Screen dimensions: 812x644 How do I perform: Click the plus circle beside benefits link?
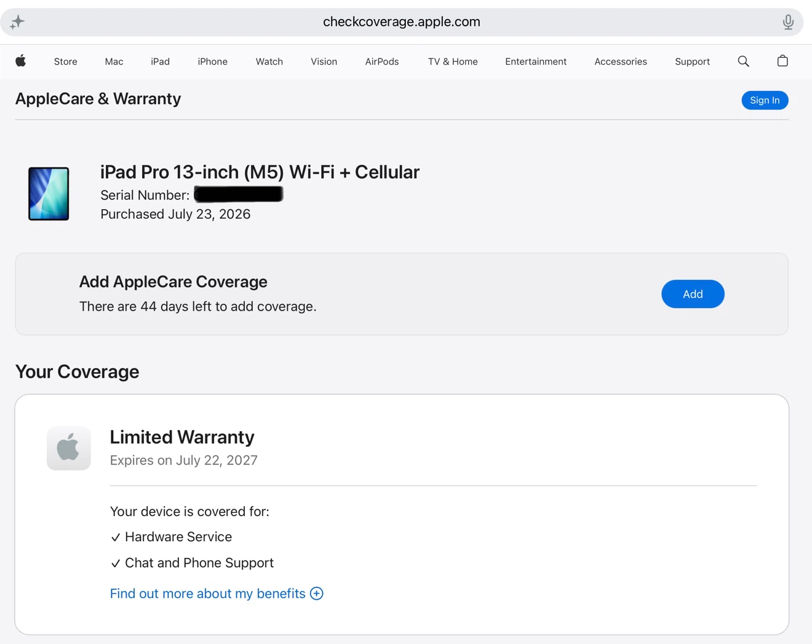click(317, 594)
